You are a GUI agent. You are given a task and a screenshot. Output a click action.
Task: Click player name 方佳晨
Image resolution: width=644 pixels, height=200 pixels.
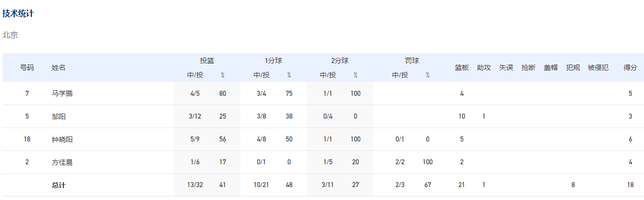pos(62,162)
